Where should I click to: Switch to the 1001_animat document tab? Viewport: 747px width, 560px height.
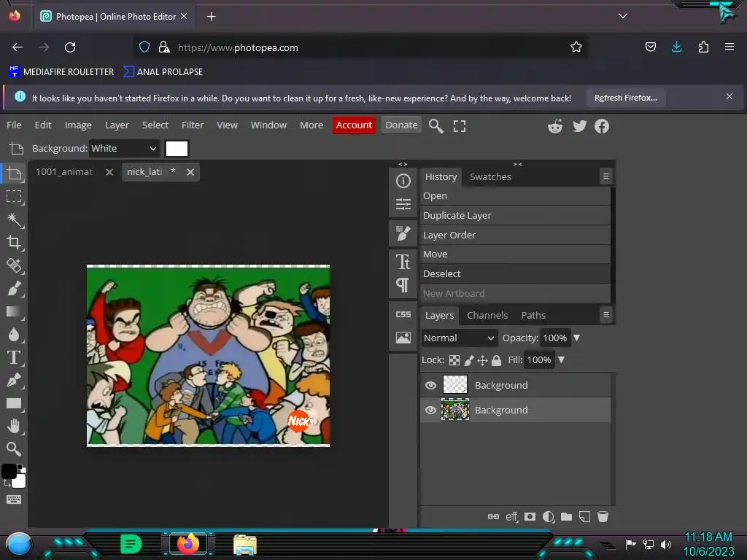(65, 171)
